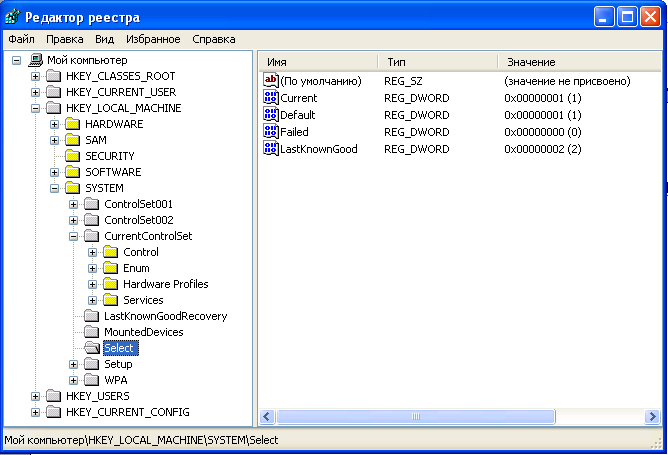This screenshot has width=668, height=455.
Task: Open the Файл menu
Action: pos(21,39)
